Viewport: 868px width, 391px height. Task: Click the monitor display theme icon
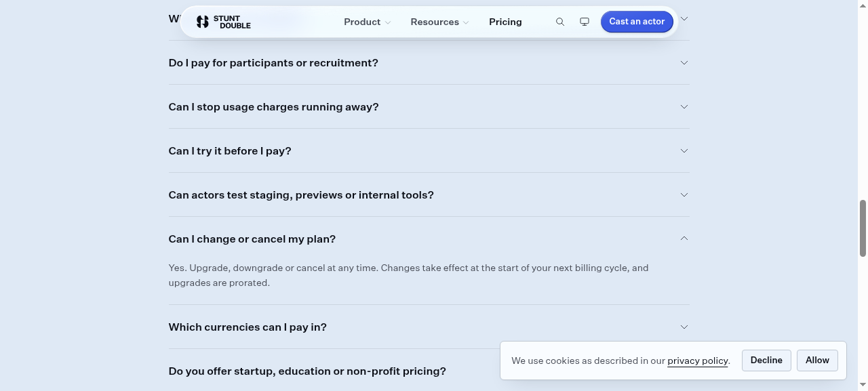585,22
